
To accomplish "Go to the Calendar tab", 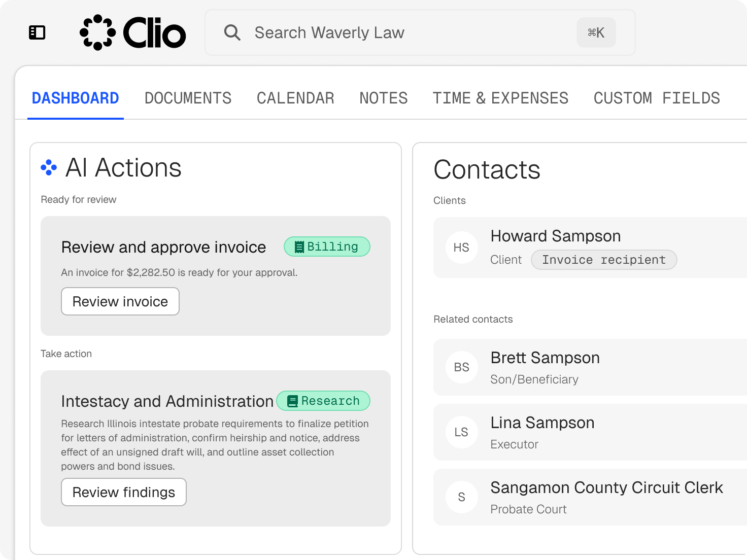I will 295,98.
